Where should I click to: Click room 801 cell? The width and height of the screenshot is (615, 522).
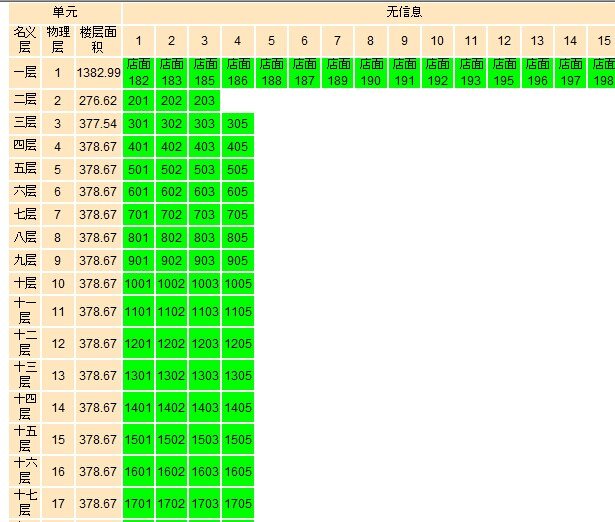coord(138,238)
